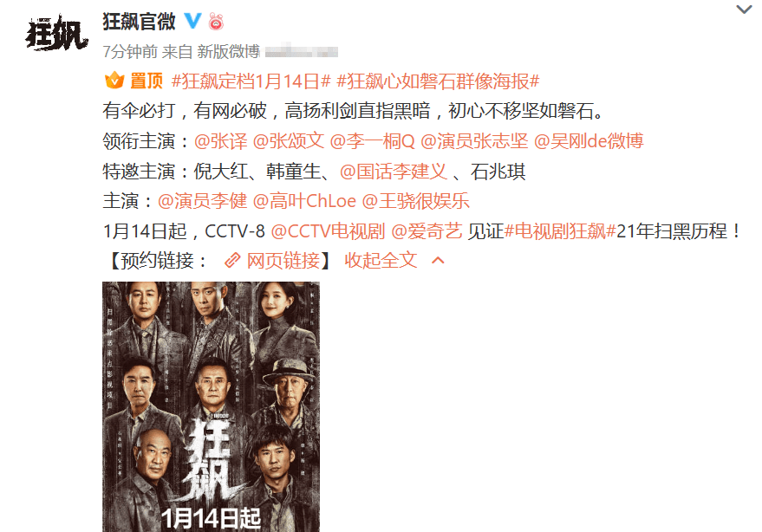Screen dimensions: 762x532
Task: Open @国话李建义 mention
Action: click(x=394, y=171)
